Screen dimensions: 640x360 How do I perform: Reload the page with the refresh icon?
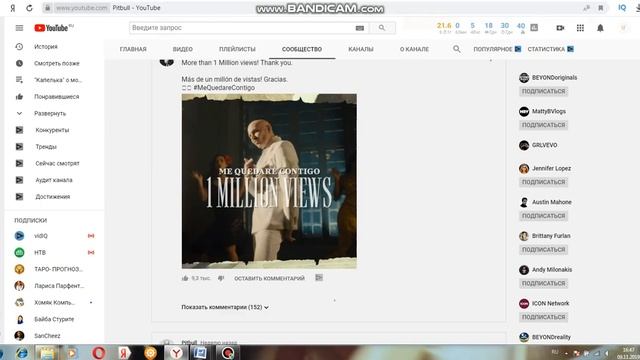click(x=29, y=8)
